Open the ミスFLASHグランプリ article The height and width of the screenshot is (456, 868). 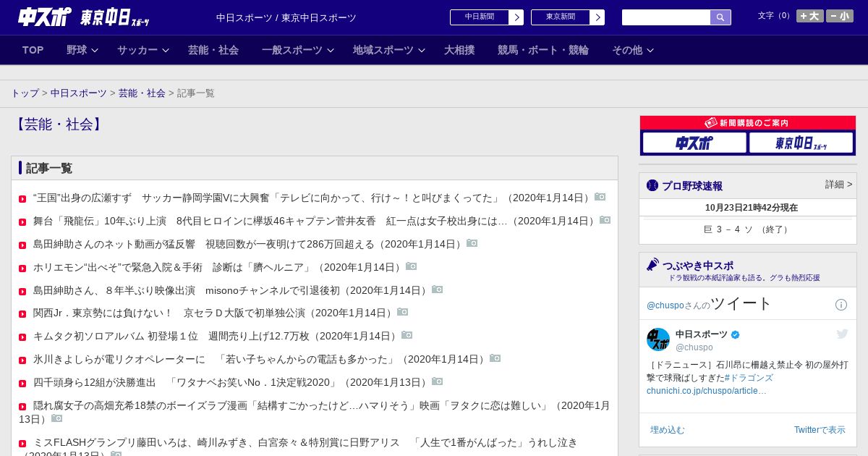click(298, 448)
